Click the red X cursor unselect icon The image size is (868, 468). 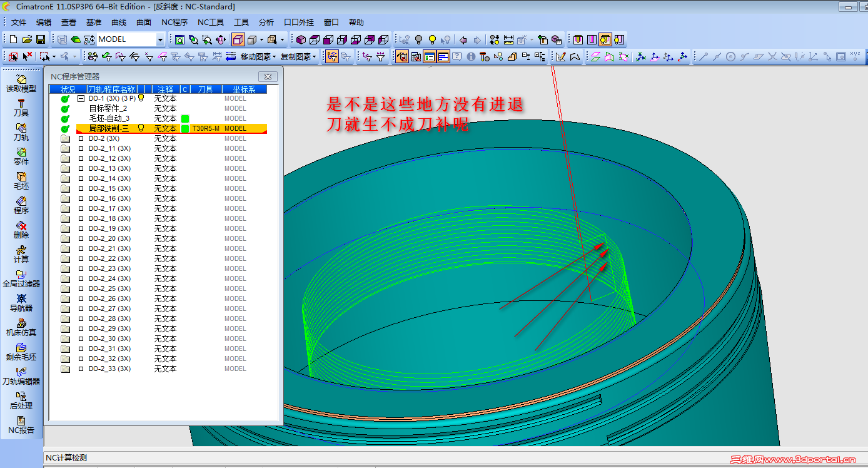[x=28, y=57]
